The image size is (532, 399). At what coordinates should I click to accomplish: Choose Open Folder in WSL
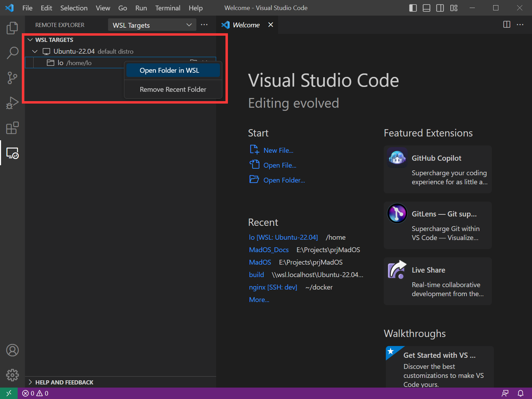tap(173, 70)
